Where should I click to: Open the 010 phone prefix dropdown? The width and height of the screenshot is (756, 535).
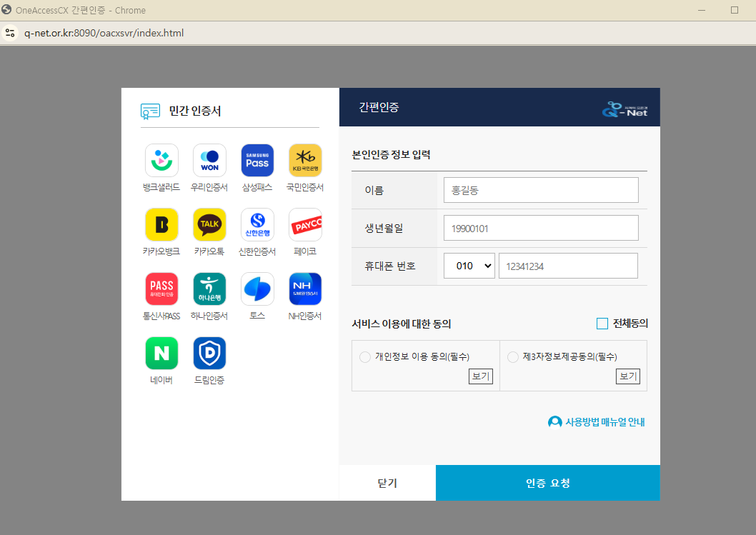tap(469, 266)
